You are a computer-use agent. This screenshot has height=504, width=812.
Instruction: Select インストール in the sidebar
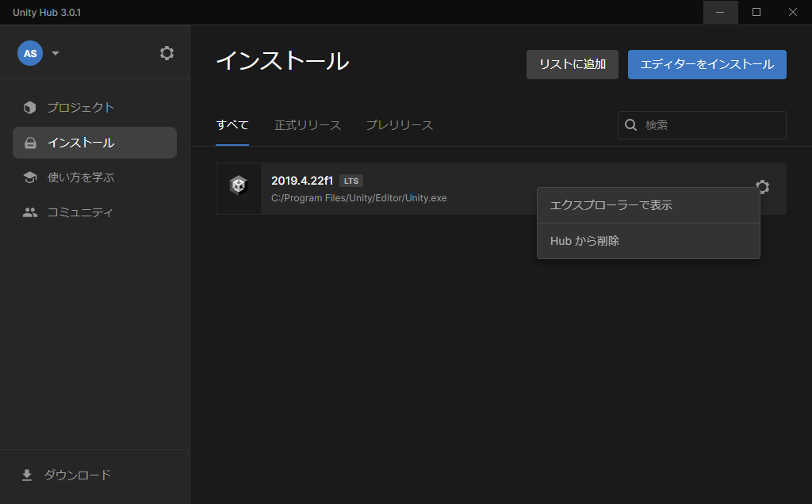pyautogui.click(x=95, y=143)
